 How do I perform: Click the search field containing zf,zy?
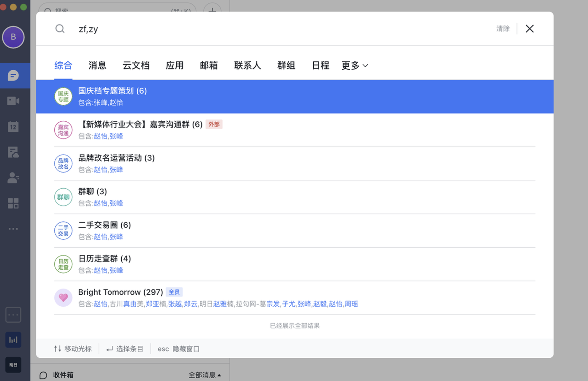pyautogui.click(x=276, y=29)
